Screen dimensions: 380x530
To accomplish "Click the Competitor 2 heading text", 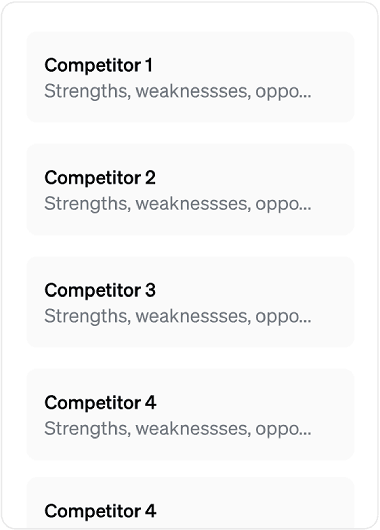I will point(100,177).
